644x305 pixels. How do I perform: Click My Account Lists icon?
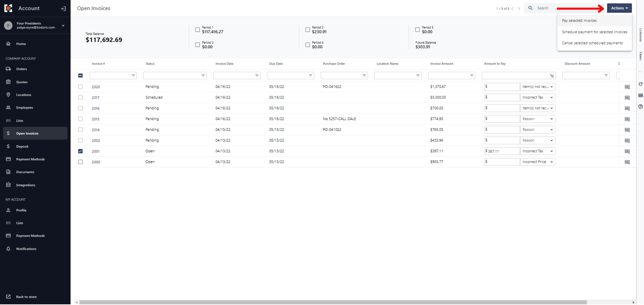(x=8, y=223)
